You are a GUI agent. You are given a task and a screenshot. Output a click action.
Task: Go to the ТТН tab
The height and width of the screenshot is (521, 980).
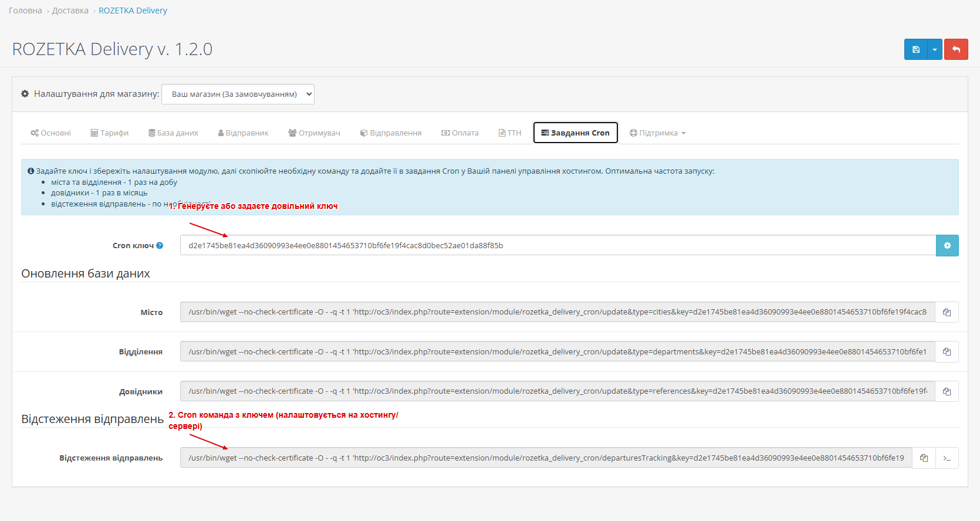tap(510, 133)
